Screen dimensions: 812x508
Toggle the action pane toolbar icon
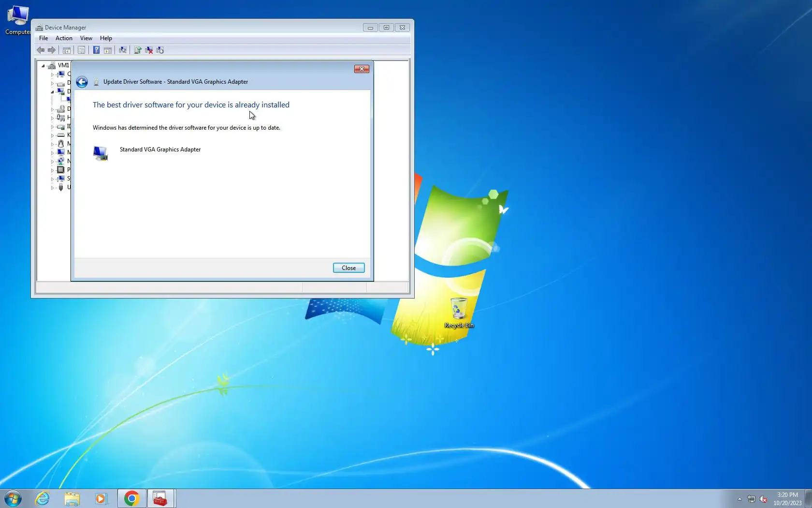coord(108,50)
